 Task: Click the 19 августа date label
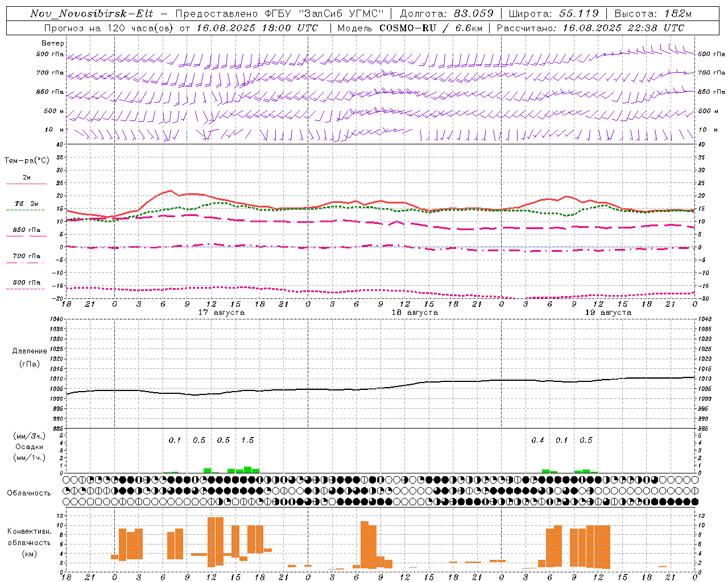coord(608,313)
